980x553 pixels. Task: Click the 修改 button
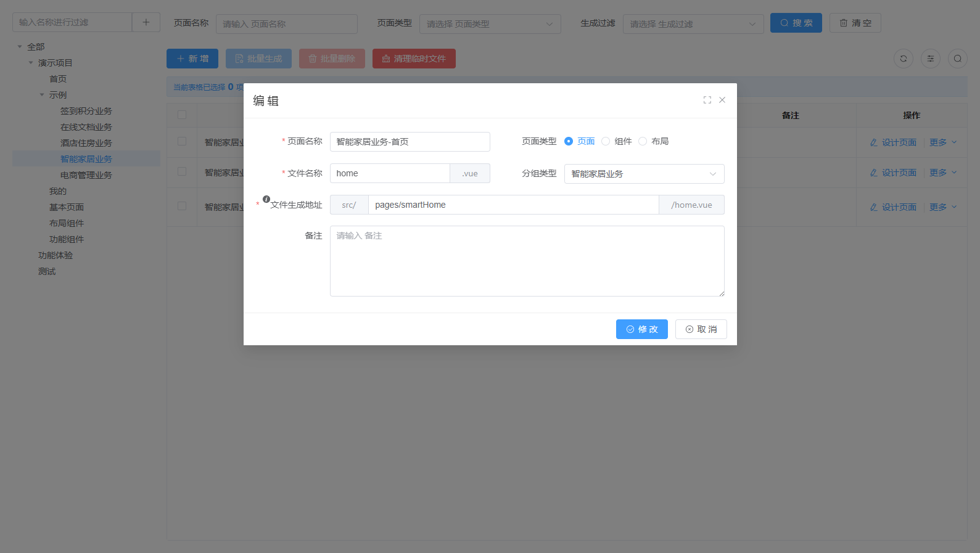(x=641, y=329)
